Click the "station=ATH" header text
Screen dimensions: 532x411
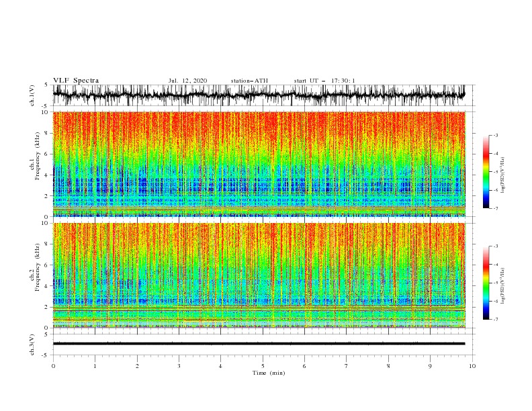(249, 81)
